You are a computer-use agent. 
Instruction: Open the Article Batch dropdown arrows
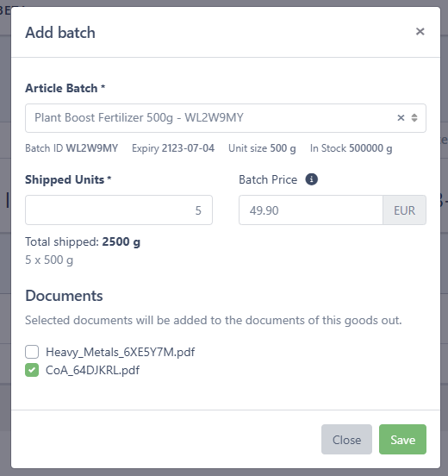[x=414, y=118]
